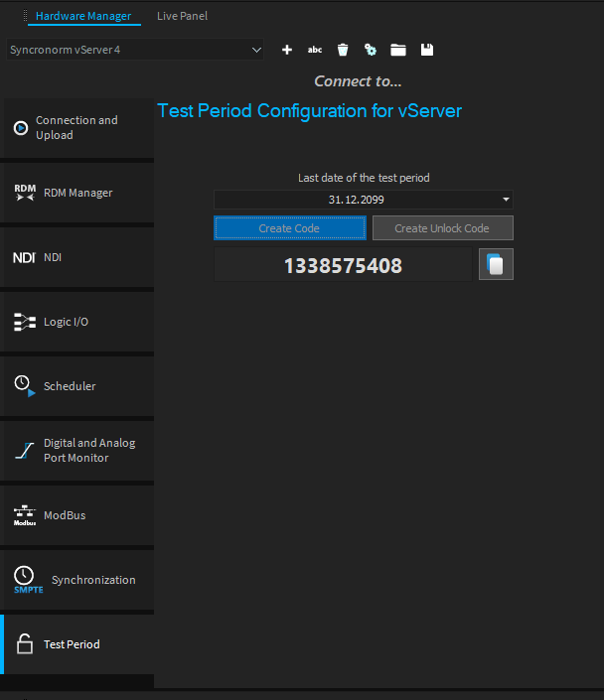This screenshot has height=700, width=604.
Task: Click the trash bin delete icon
Action: click(x=343, y=50)
